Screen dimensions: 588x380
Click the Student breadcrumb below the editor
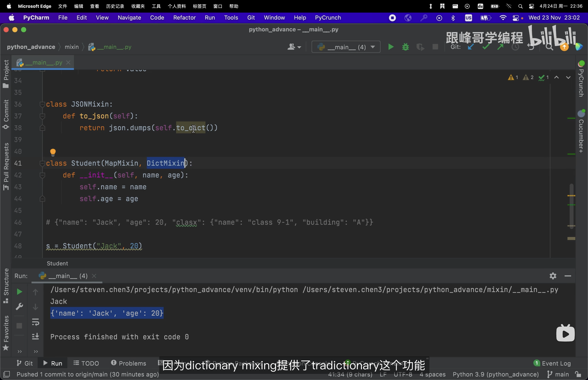57,263
